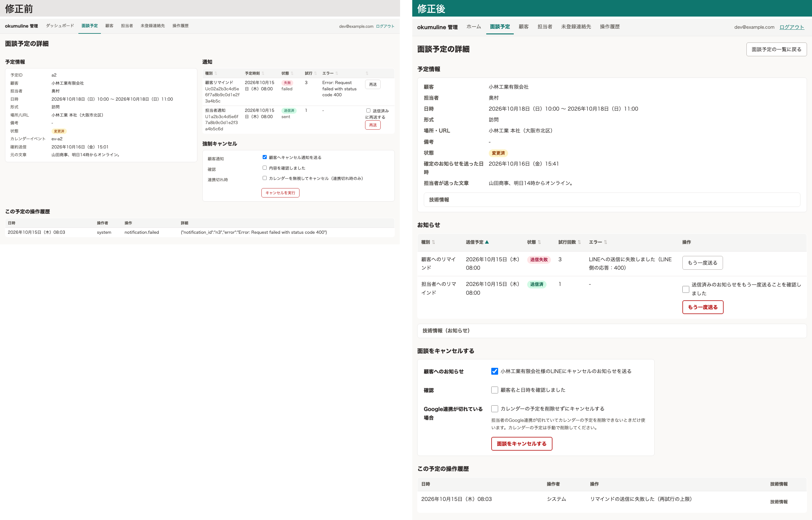Click 再送 in the 顧客リマインド row
Screen dimensions: 812x520
click(x=373, y=84)
